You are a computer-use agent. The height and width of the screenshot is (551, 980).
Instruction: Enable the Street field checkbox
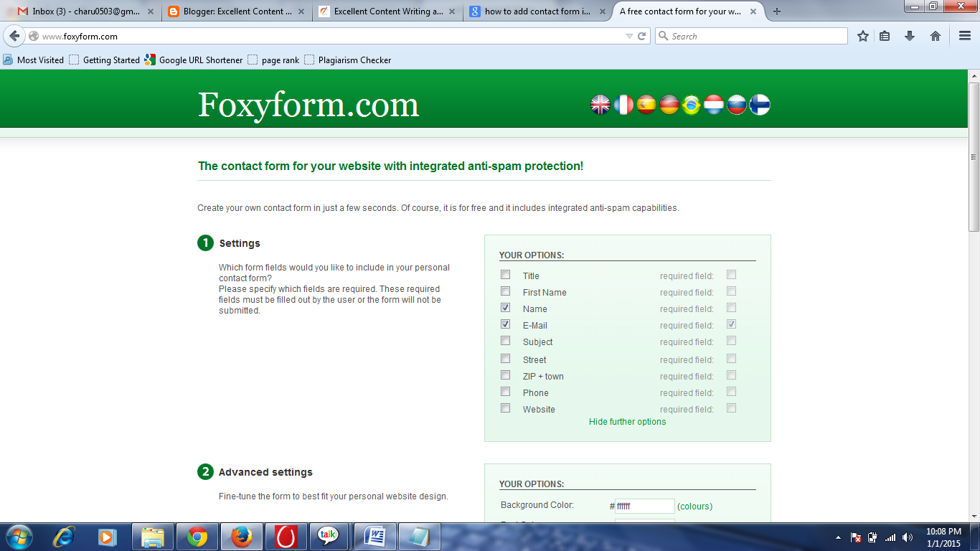506,359
